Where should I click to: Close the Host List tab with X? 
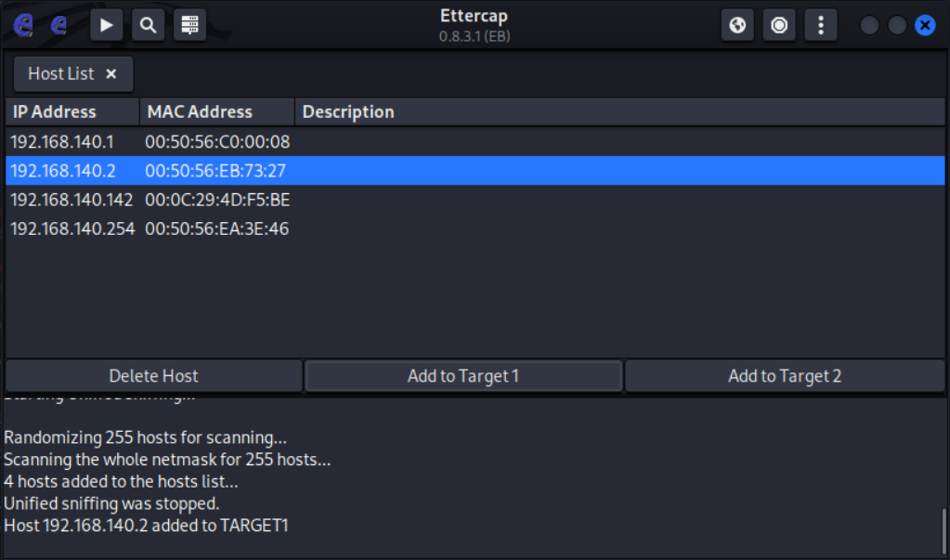pyautogui.click(x=111, y=74)
